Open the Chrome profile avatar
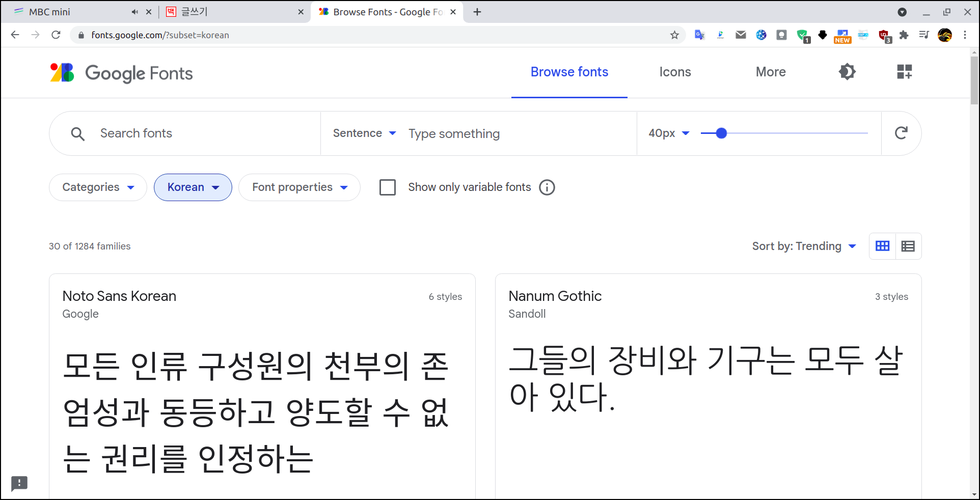 tap(945, 35)
